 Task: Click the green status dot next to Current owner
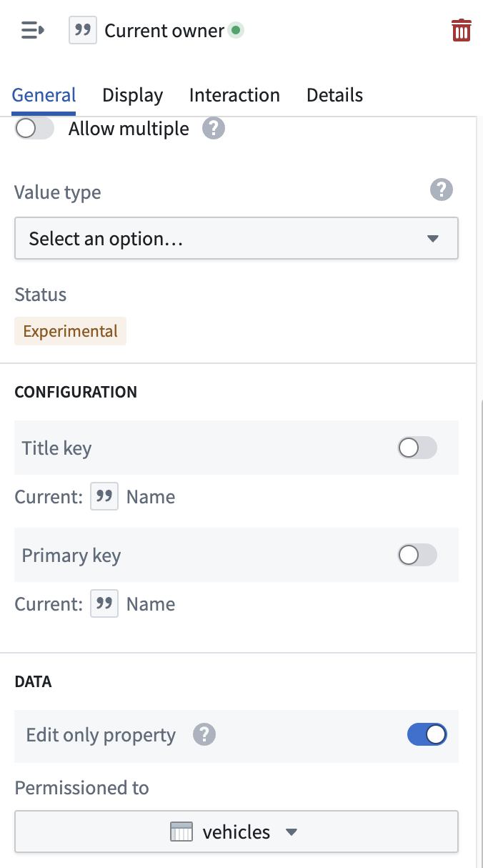tap(236, 31)
